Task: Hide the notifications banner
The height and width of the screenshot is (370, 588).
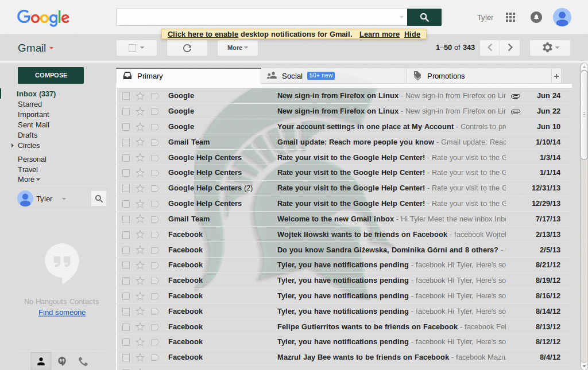Action: coord(412,34)
